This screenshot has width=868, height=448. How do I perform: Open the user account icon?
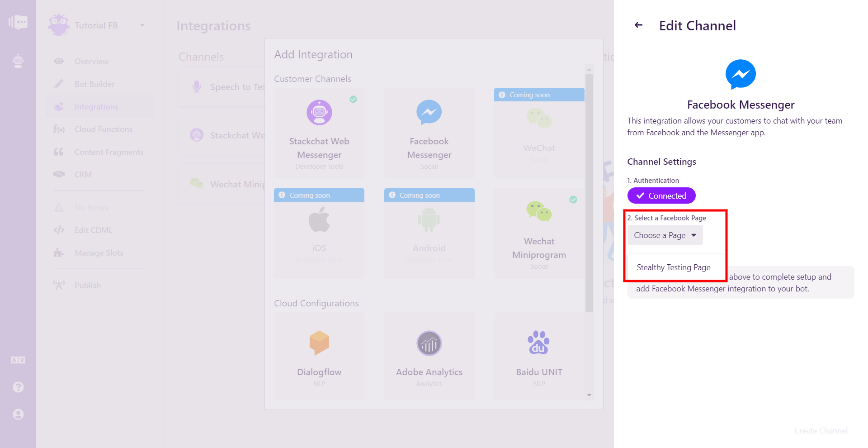(18, 415)
